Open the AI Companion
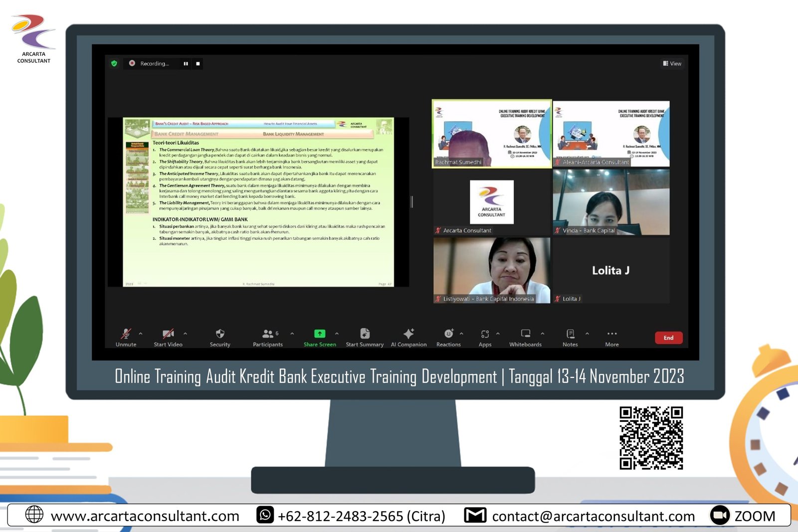This screenshot has height=532, width=798. pyautogui.click(x=408, y=334)
